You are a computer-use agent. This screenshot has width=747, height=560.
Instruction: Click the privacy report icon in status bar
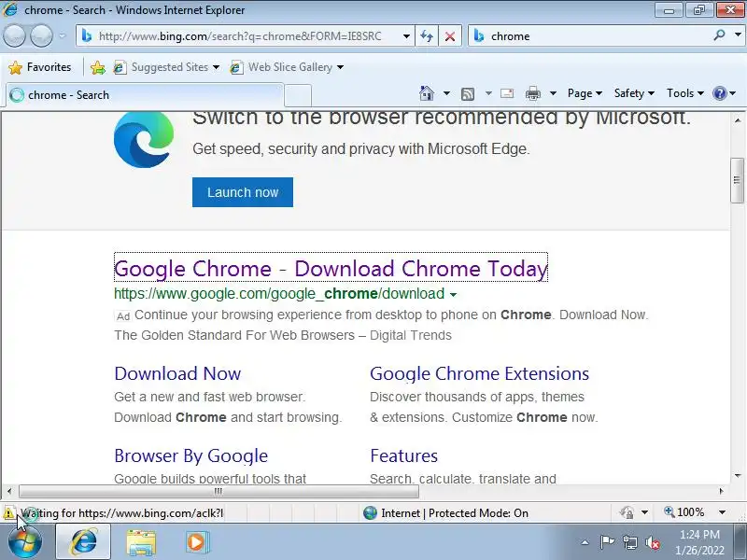(x=627, y=512)
